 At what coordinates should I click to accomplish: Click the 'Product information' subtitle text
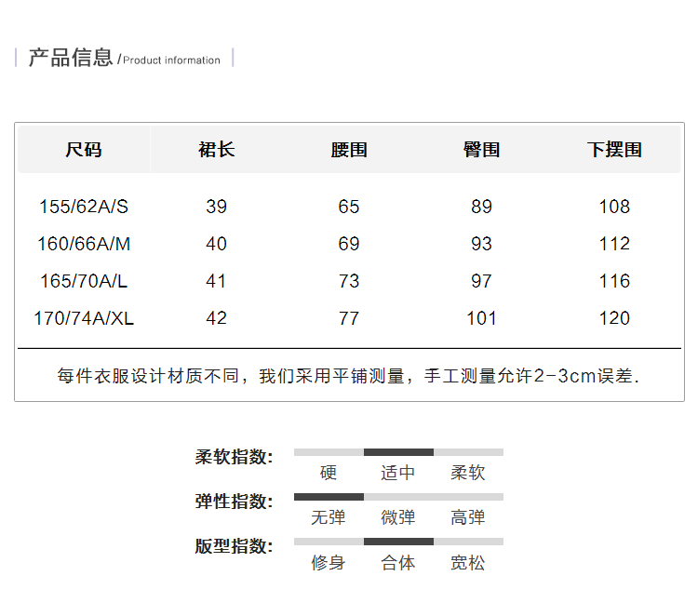pos(172,60)
